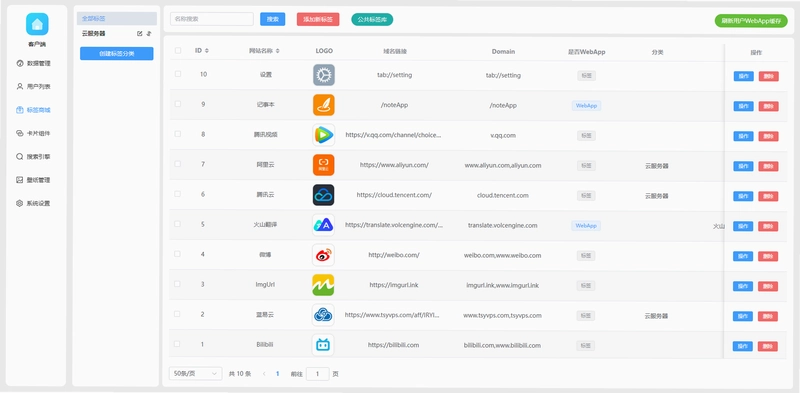800x393 pixels.
Task: Toggle the select-all checkbox in the table header
Action: coord(178,51)
